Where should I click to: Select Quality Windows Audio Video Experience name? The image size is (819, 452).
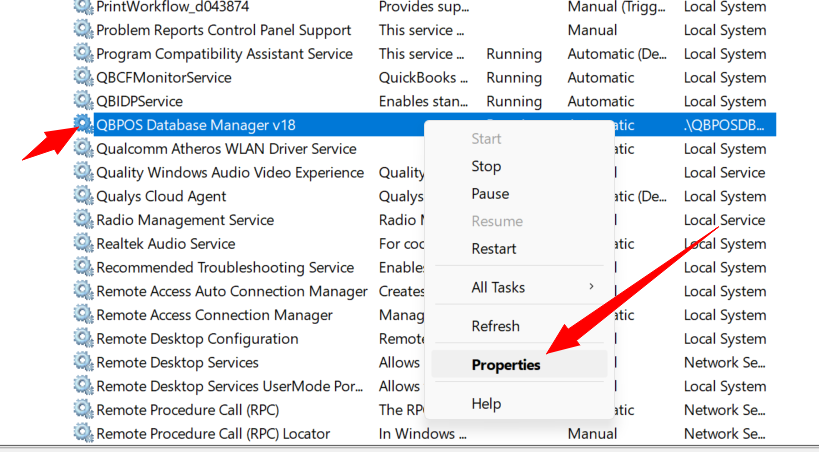tap(230, 173)
